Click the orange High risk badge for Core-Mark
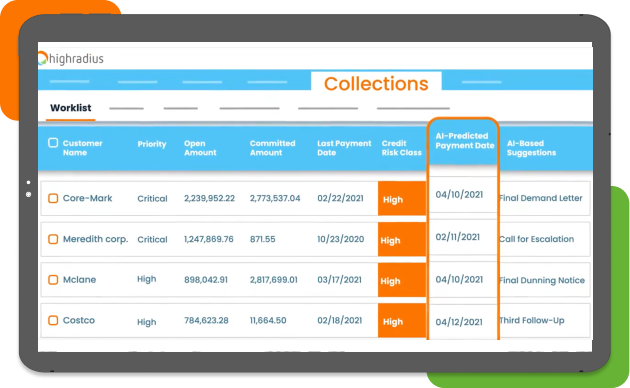Viewport: 630px width, 388px height. [x=402, y=198]
